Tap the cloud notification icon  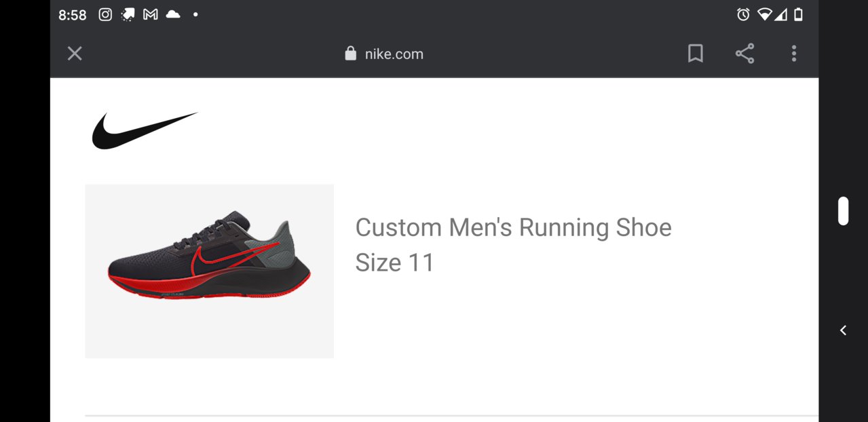(x=173, y=14)
